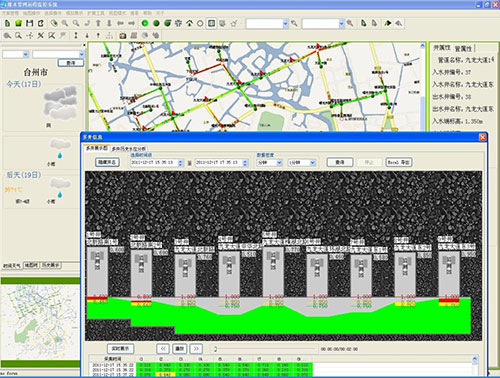Click the solid green ball icon

pos(156,23)
